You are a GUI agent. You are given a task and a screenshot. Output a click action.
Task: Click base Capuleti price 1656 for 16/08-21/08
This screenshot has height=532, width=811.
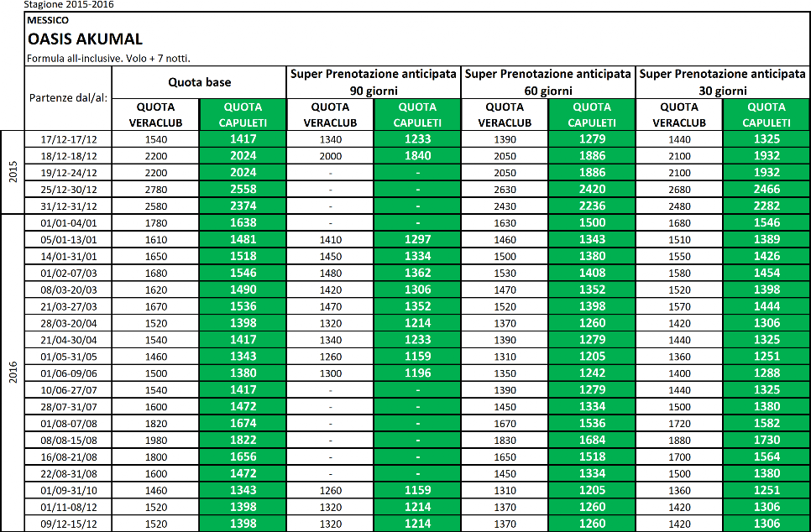(243, 456)
